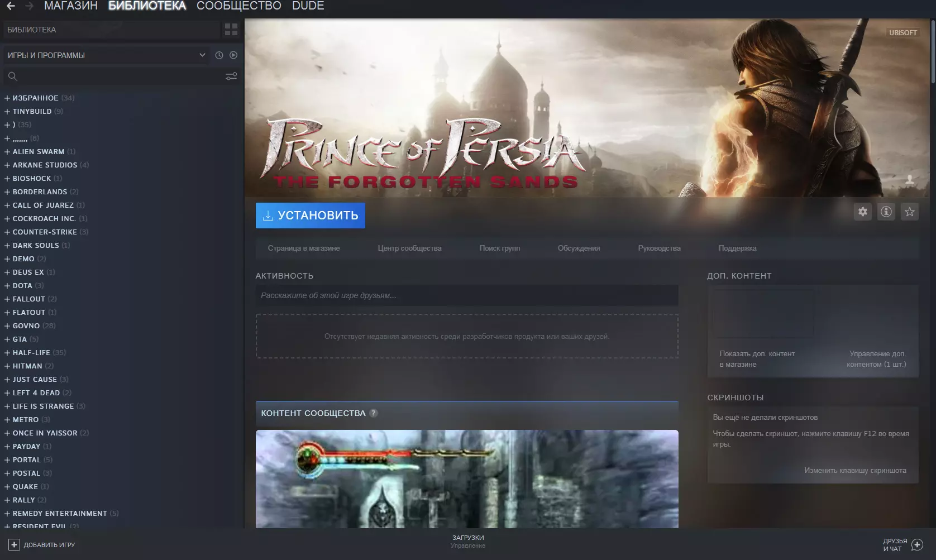This screenshot has height=560, width=936.
Task: Go forward with the arrow icon
Action: coord(30,6)
